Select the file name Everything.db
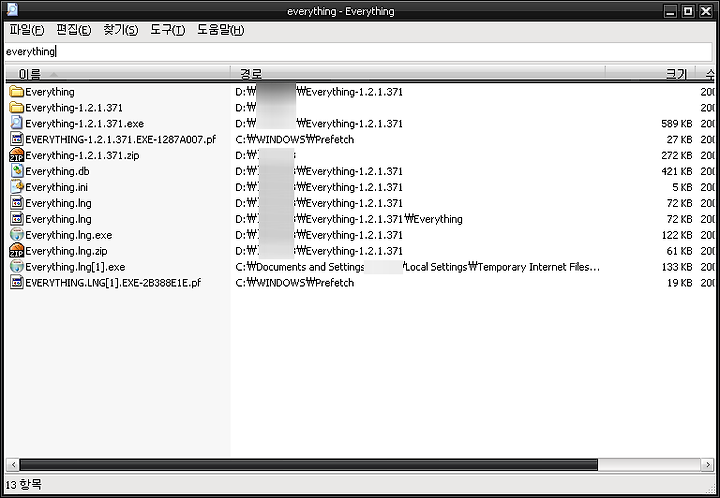The image size is (720, 498). click(57, 171)
